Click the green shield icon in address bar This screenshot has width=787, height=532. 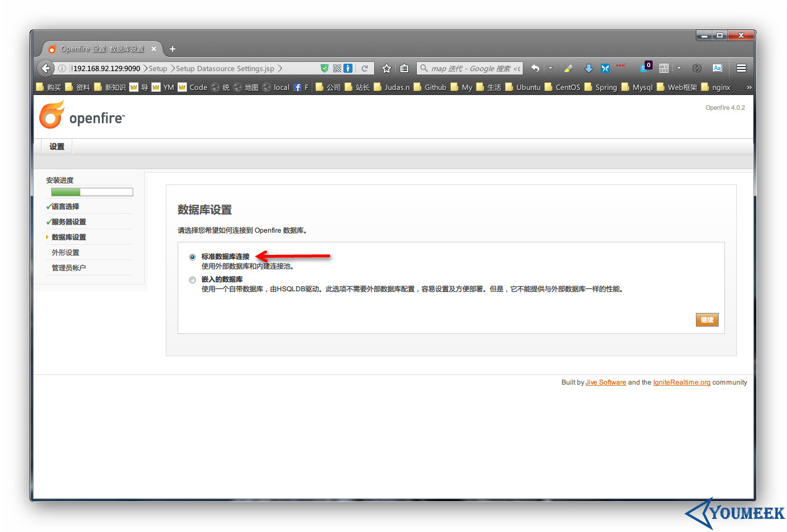point(325,68)
